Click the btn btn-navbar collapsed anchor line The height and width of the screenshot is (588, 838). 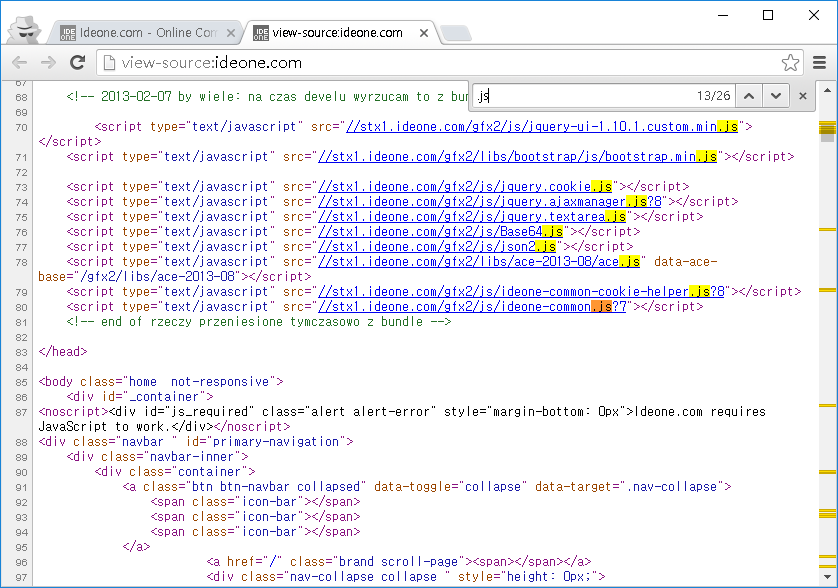426,486
